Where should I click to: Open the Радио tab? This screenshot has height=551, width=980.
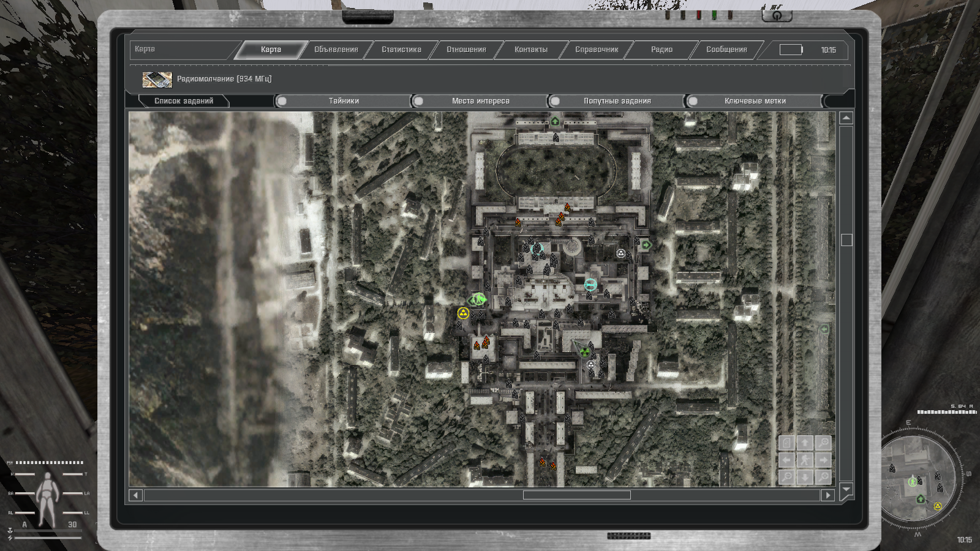coord(661,50)
